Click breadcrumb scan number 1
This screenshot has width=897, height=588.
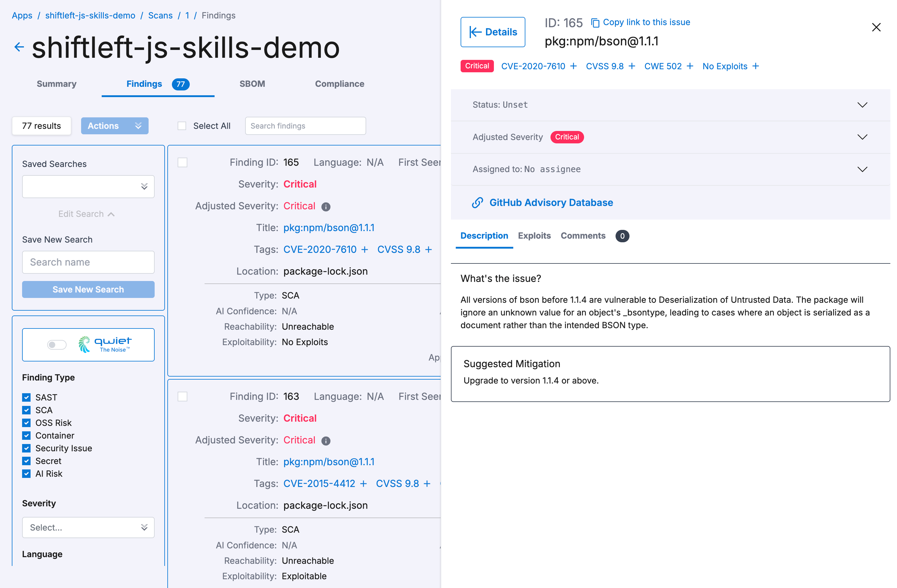(187, 15)
